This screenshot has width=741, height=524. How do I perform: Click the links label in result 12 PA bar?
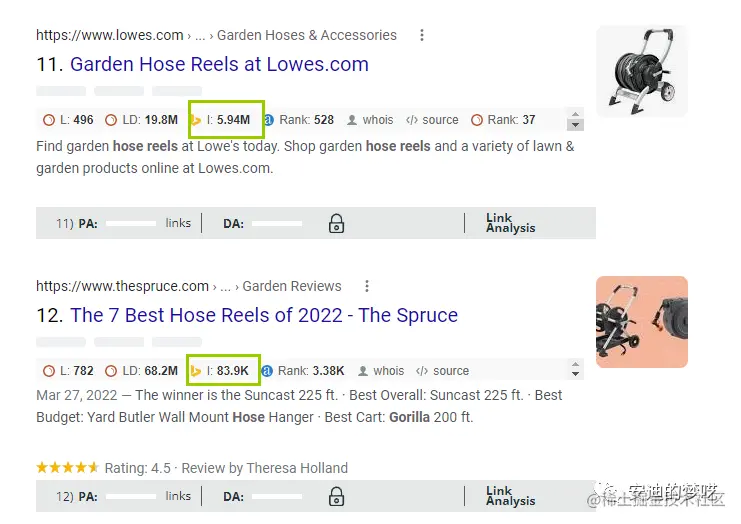pos(178,496)
